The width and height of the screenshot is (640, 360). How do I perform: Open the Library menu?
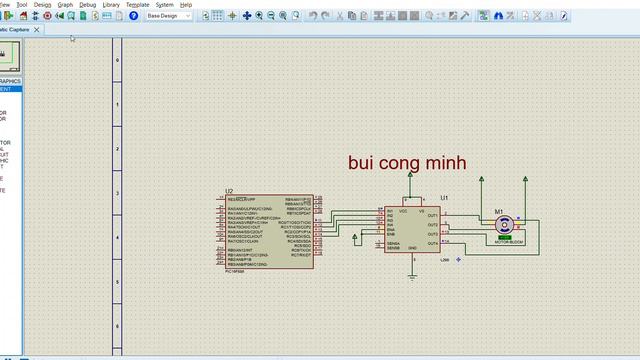pos(111,5)
